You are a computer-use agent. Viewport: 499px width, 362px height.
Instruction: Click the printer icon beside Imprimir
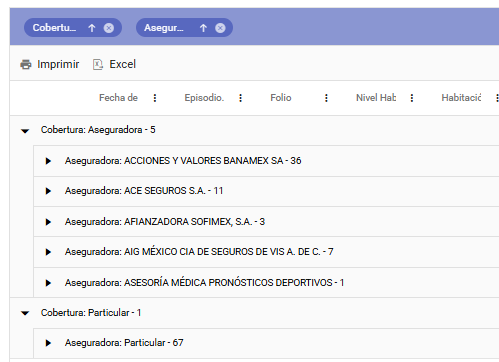[x=26, y=64]
